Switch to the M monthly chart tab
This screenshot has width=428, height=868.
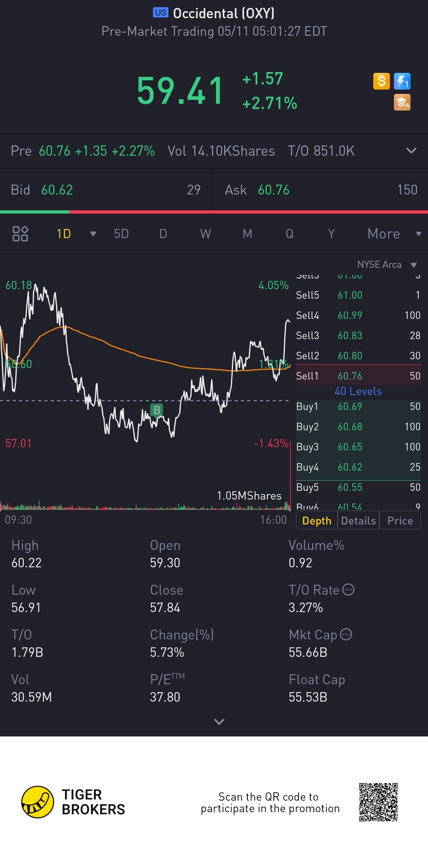point(247,234)
